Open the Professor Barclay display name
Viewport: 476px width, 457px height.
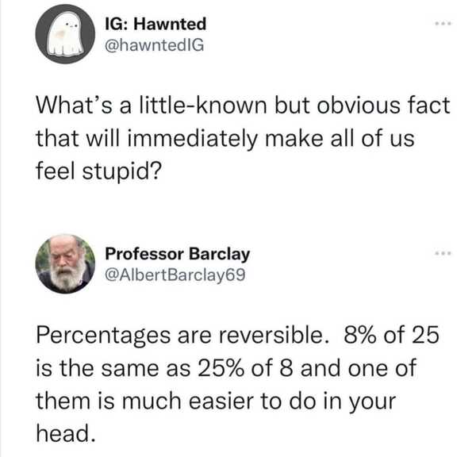point(178,254)
